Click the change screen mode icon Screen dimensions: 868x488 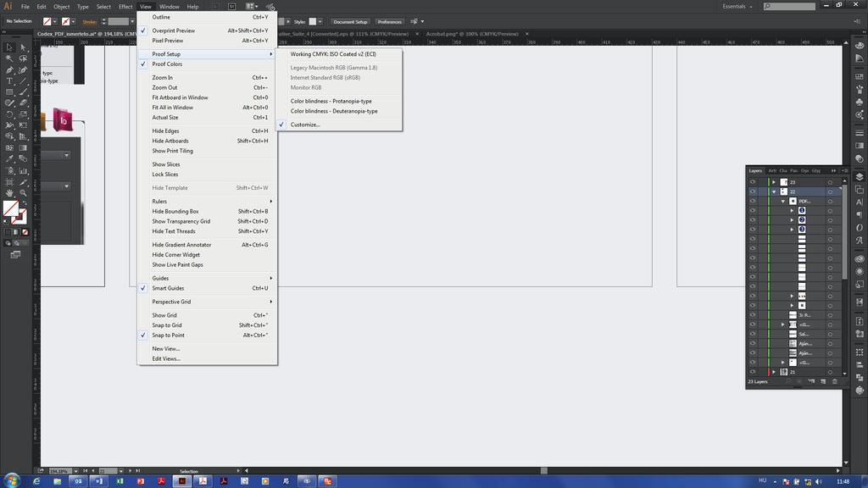coord(15,254)
